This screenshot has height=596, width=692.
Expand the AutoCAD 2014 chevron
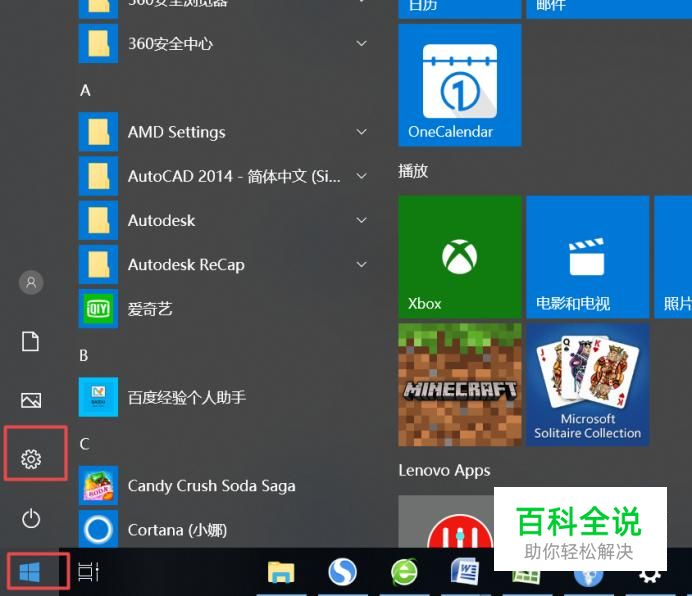tap(361, 176)
